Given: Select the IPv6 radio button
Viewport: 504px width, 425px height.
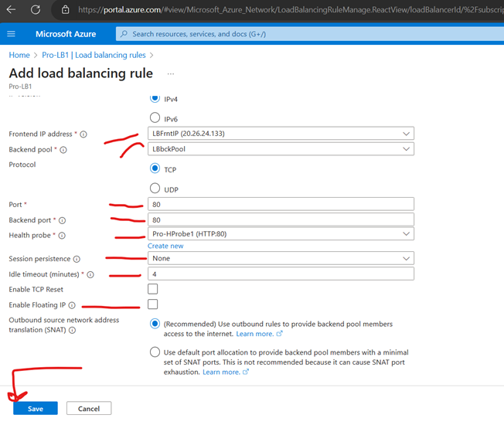Looking at the screenshot, I should pos(155,117).
